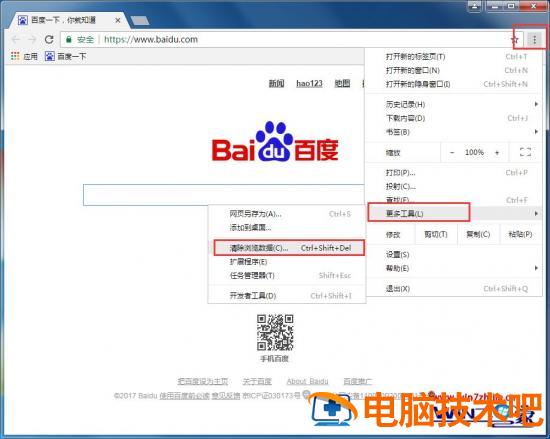Click the About Baidu footer link

tap(307, 381)
